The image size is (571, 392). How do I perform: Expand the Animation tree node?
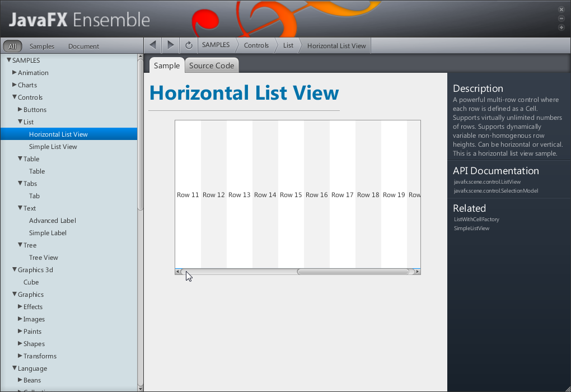tap(15, 72)
